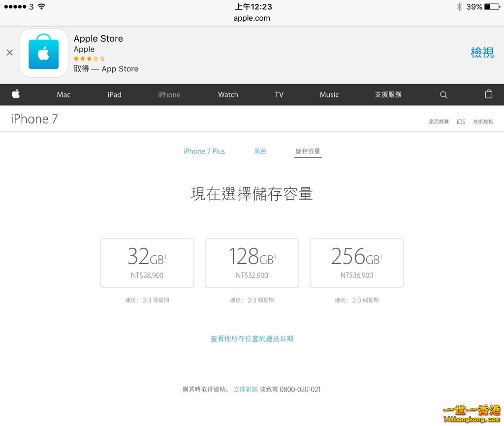Open the Mac menu item
This screenshot has height=426, width=504.
63,95
